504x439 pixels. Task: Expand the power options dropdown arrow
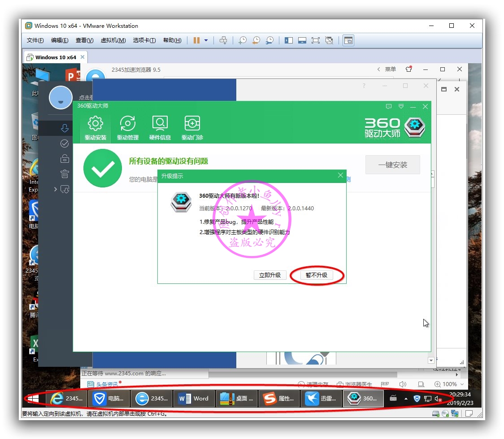click(x=206, y=40)
